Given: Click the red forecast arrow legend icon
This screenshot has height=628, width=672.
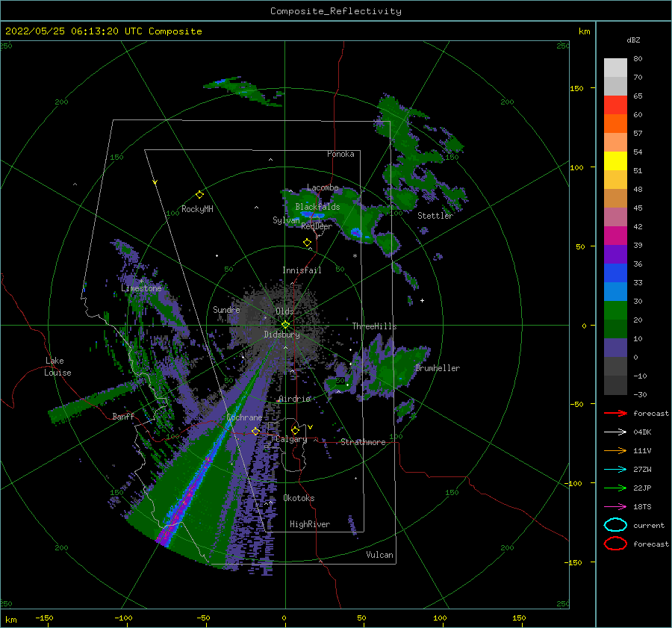Looking at the screenshot, I should tap(615, 413).
